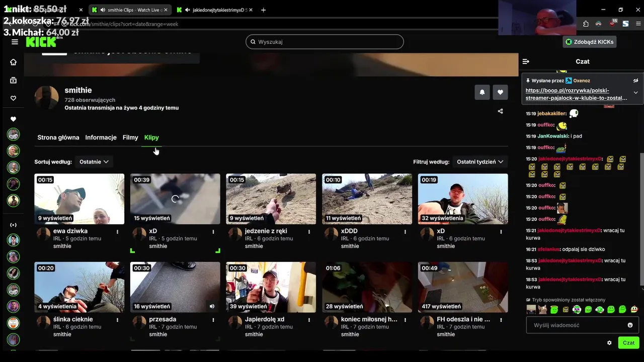Click the notification bell for smithie

pos(482,92)
